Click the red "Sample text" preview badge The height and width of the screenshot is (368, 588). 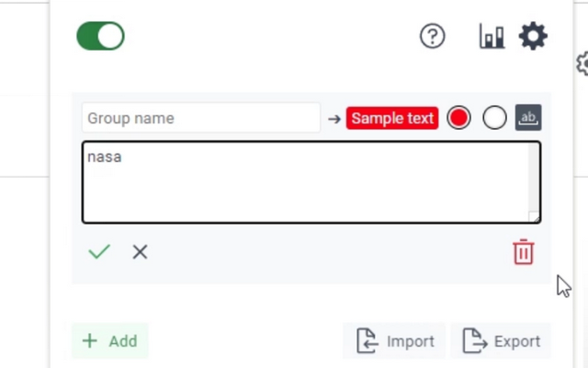pos(392,119)
